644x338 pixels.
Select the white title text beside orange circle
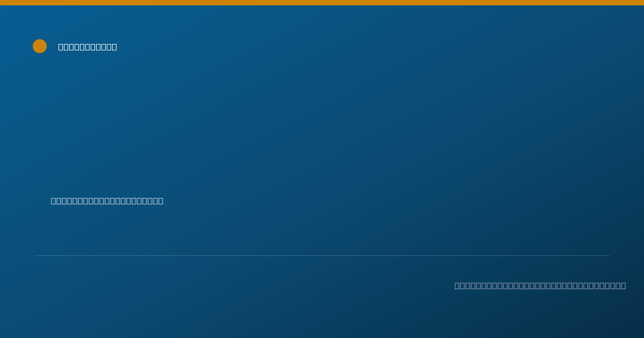click(x=87, y=47)
